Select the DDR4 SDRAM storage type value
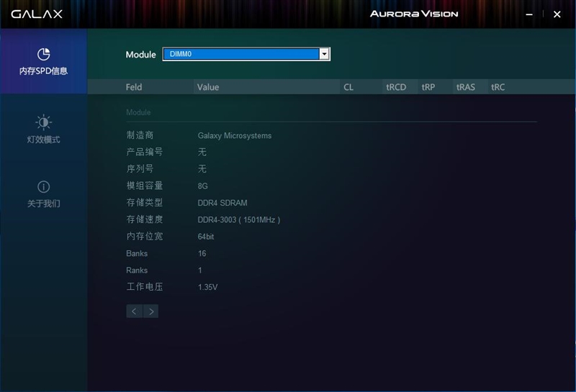This screenshot has width=576, height=392. click(x=222, y=203)
